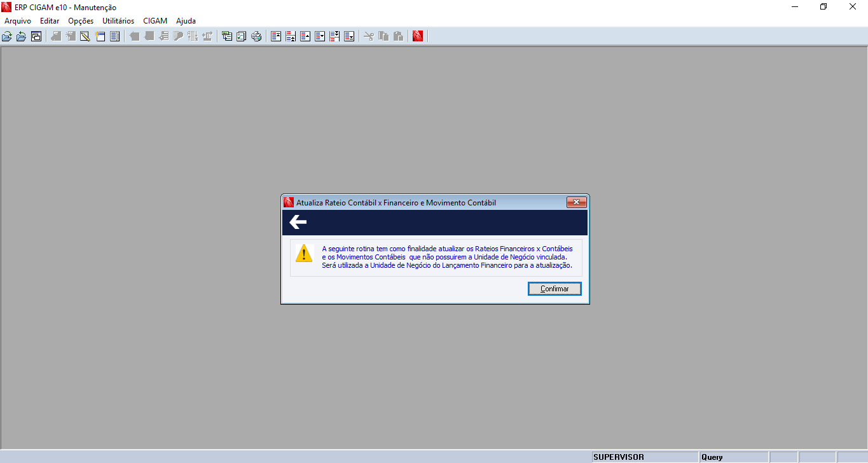Close the ERP CIGAM main window
The image size is (868, 463).
click(x=853, y=7)
